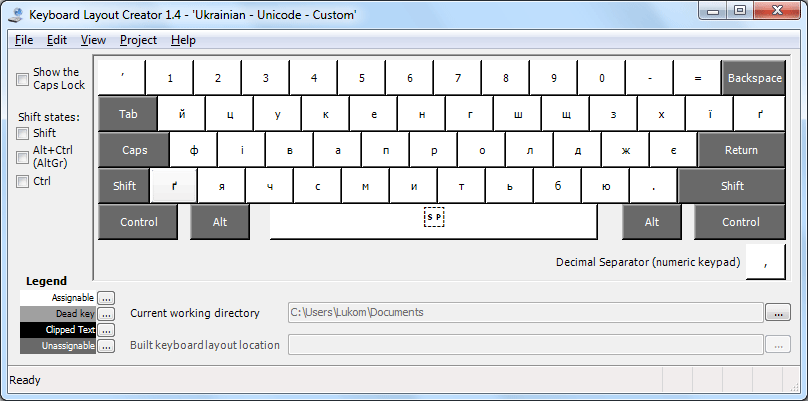
Task: Select the 'ю' key on bottom row
Action: (605, 186)
